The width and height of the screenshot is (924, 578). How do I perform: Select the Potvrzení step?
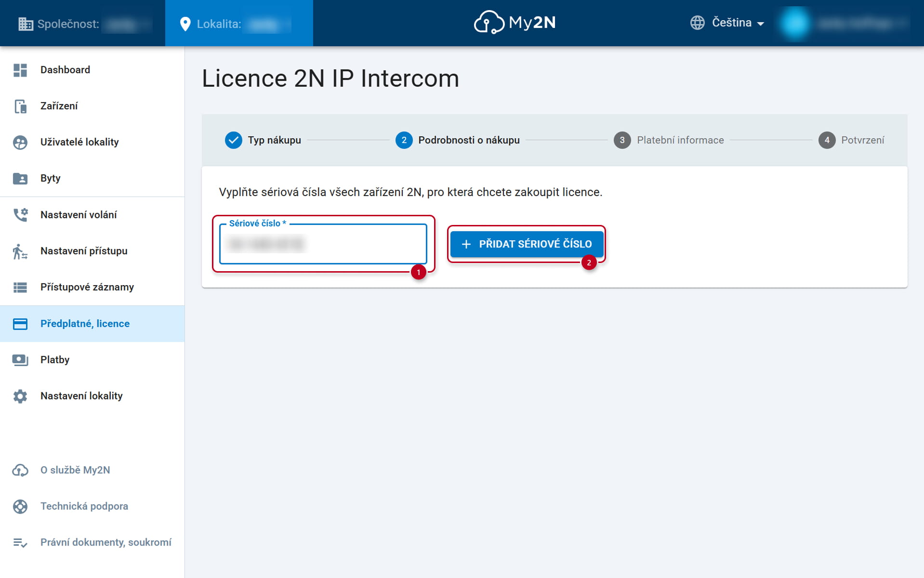tap(851, 140)
